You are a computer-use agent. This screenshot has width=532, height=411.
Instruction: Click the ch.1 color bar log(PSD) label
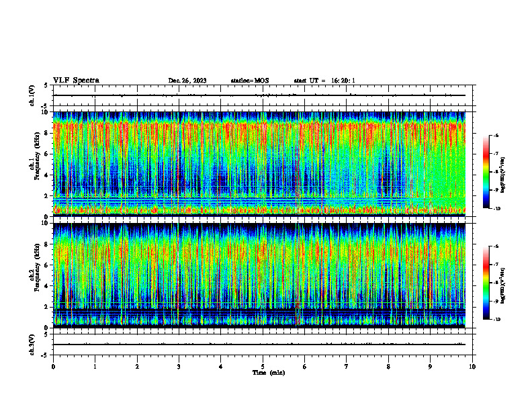[x=503, y=175]
